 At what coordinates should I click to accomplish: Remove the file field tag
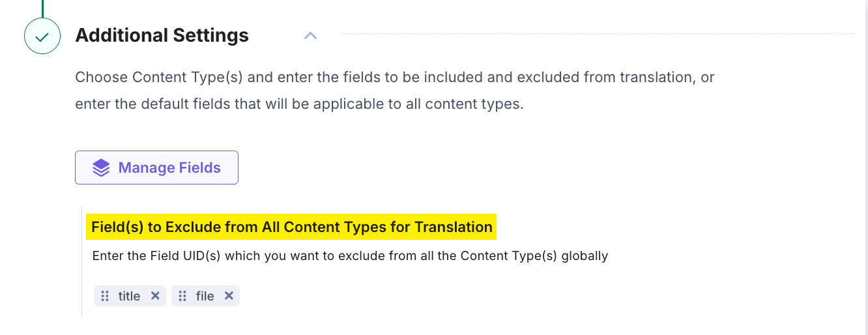point(229,296)
